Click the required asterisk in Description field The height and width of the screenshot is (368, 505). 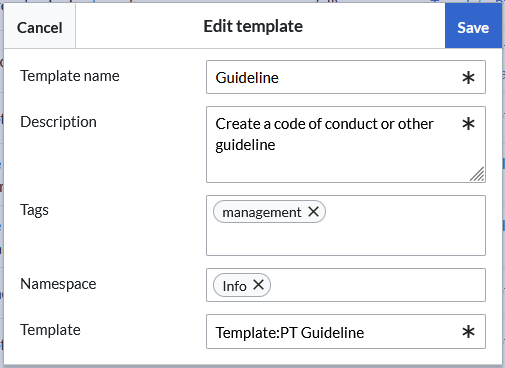tap(468, 124)
